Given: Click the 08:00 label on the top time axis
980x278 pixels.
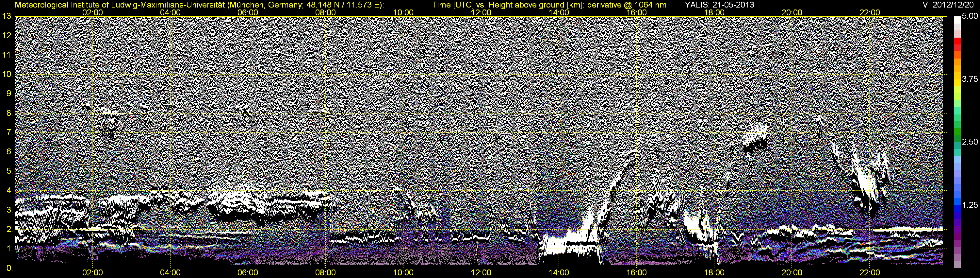Looking at the screenshot, I should pos(326,12).
